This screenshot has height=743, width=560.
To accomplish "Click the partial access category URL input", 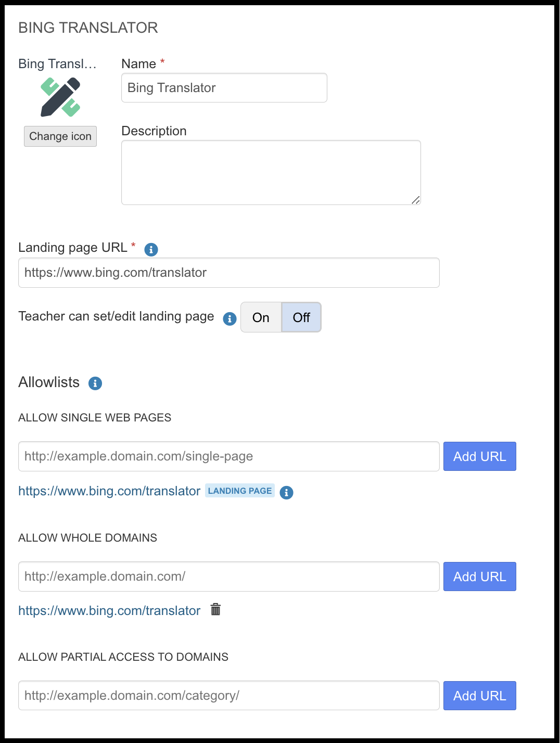I will point(228,696).
